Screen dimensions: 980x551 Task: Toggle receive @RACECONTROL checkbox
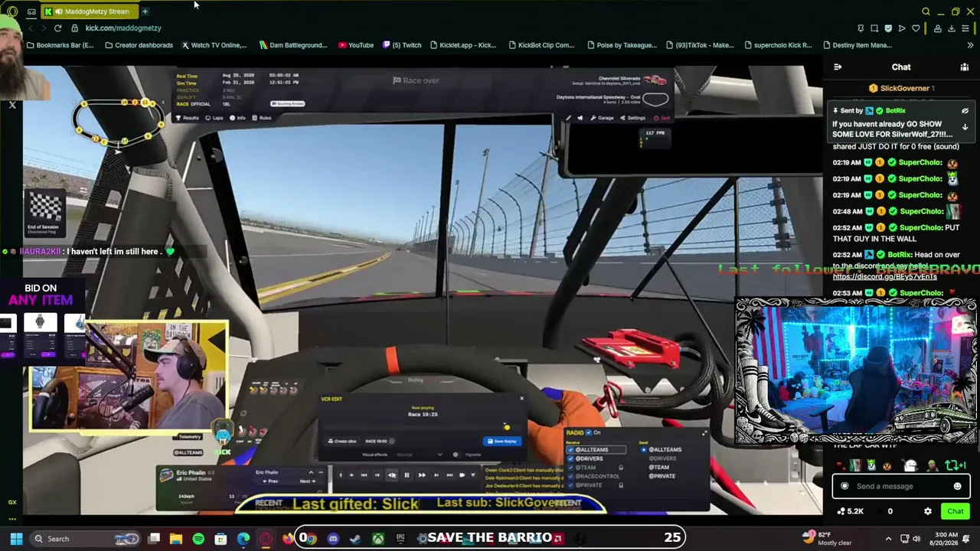(x=570, y=476)
